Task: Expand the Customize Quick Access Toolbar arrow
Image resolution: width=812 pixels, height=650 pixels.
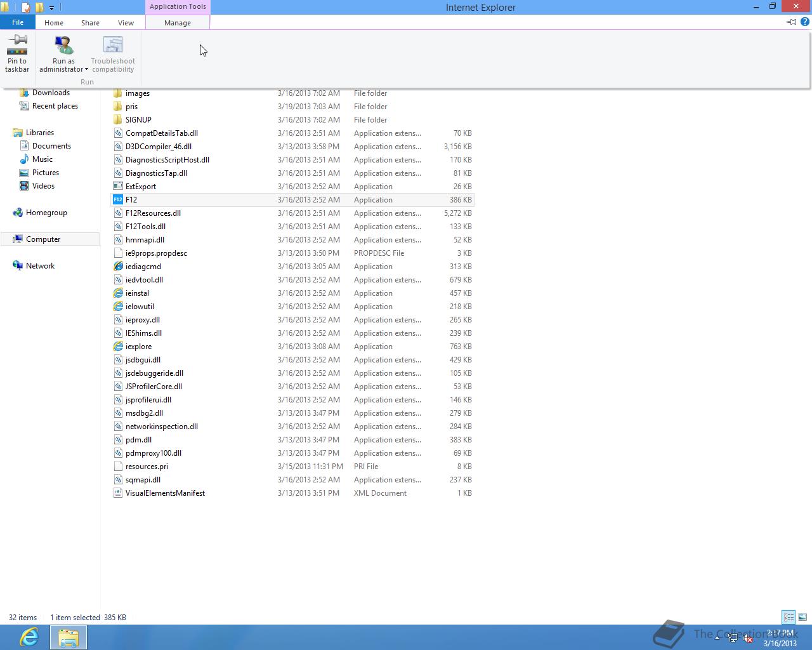Action: [52, 8]
